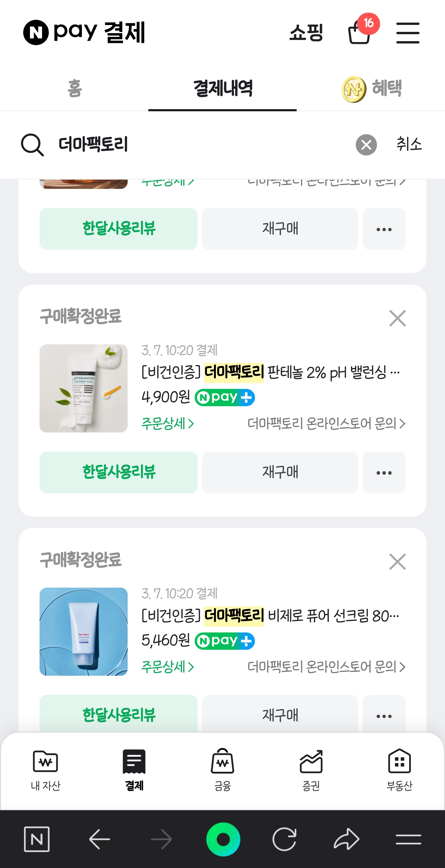The width and height of the screenshot is (445, 868).
Task: Reload the page in browser bar
Action: click(x=284, y=839)
